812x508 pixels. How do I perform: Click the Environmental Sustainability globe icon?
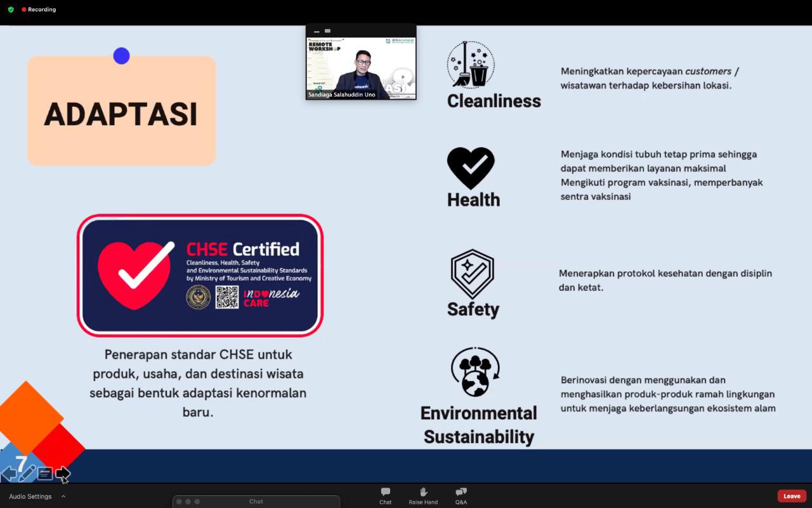pyautogui.click(x=475, y=372)
